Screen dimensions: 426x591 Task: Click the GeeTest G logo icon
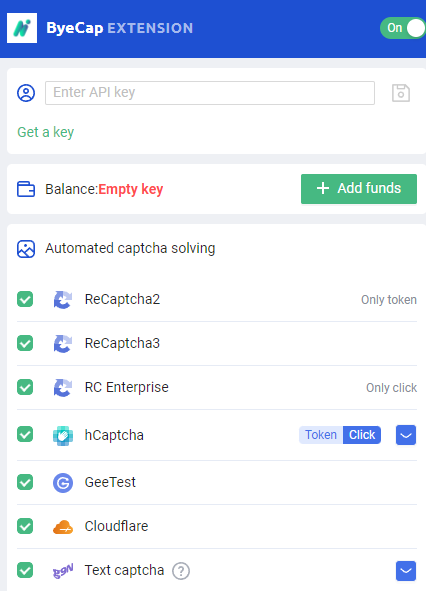coord(63,483)
